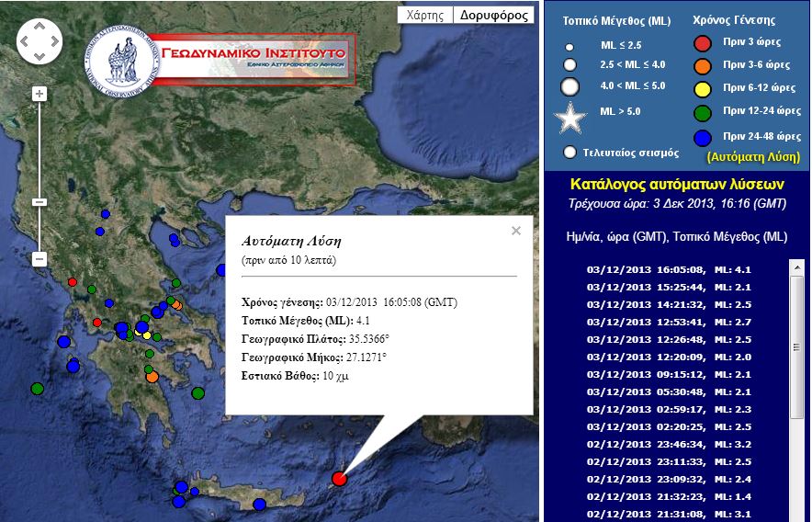This screenshot has height=522, width=812.
Task: Click the zoom level slider handle
Action: click(x=39, y=201)
